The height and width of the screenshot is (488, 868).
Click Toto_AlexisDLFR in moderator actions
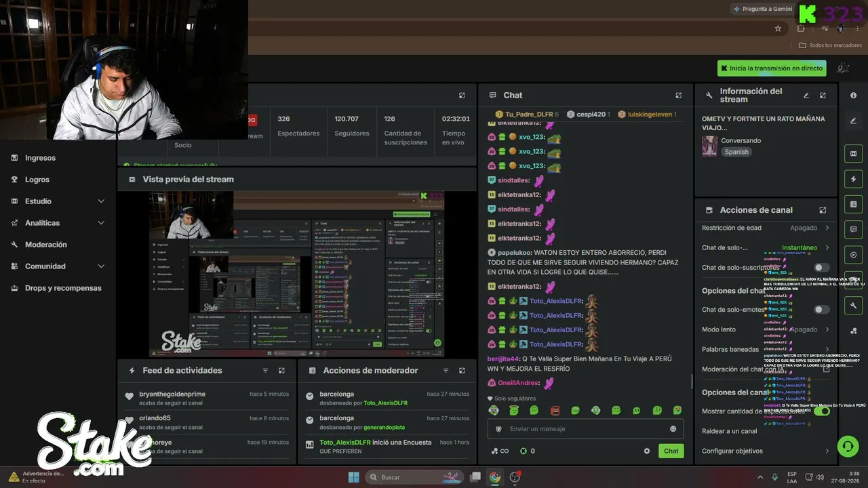[385, 403]
